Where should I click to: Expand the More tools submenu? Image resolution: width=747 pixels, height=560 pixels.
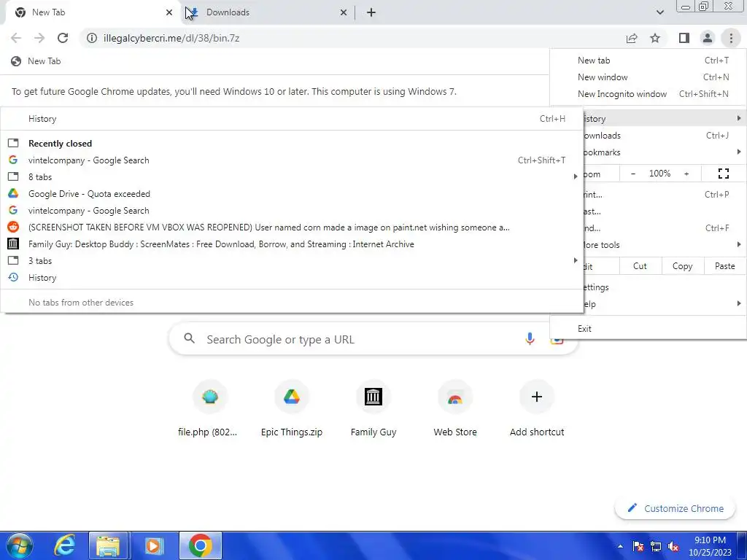665,245
